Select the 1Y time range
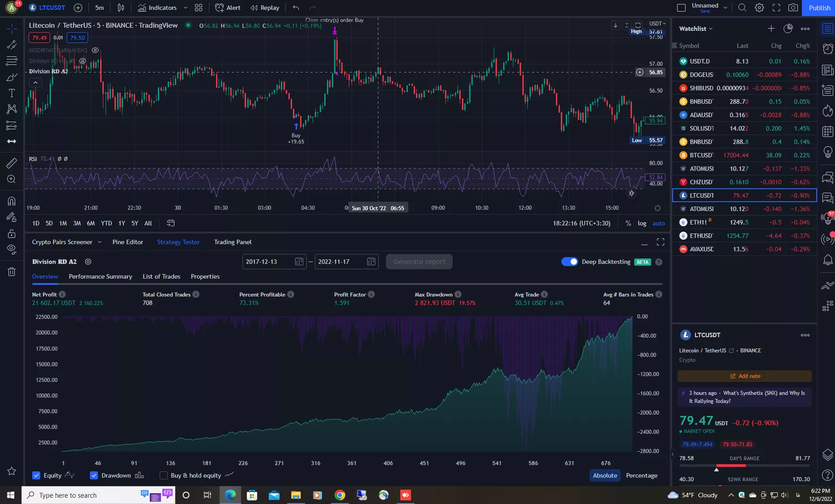The image size is (835, 504). (122, 223)
